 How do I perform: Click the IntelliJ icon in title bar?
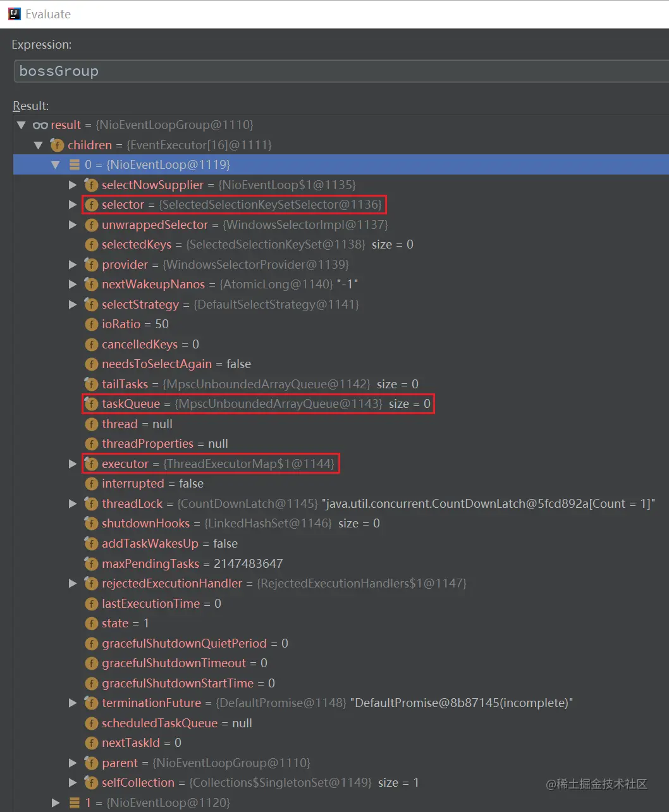[14, 14]
